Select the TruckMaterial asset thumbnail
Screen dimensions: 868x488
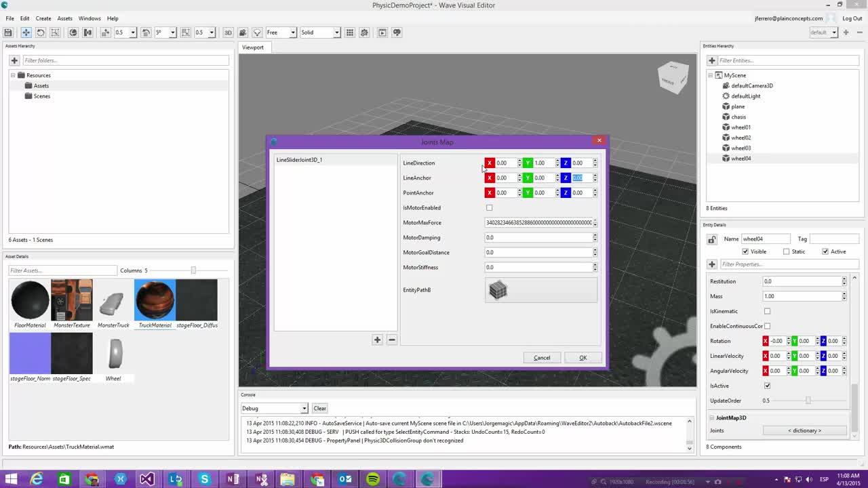[x=155, y=299]
